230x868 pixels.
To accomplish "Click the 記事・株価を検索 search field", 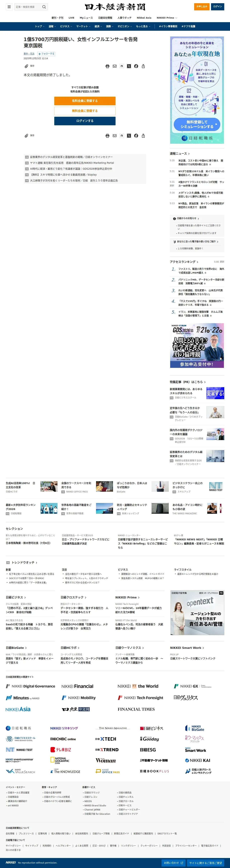I will pyautogui.click(x=28, y=7).
